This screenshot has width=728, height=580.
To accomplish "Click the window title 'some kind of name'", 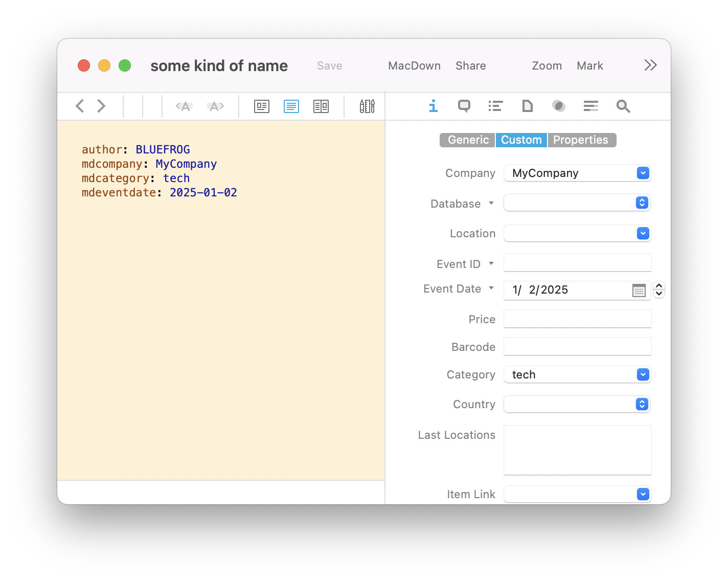I will 219,65.
